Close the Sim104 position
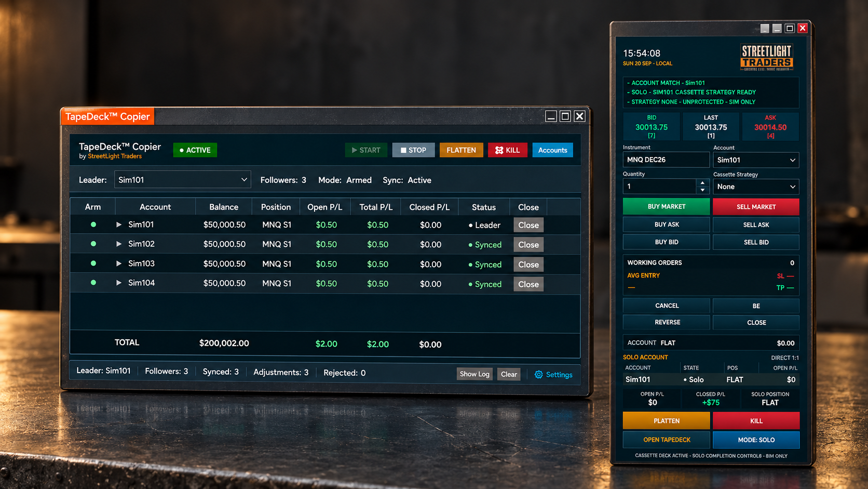Image resolution: width=868 pixels, height=489 pixels. 528,284
